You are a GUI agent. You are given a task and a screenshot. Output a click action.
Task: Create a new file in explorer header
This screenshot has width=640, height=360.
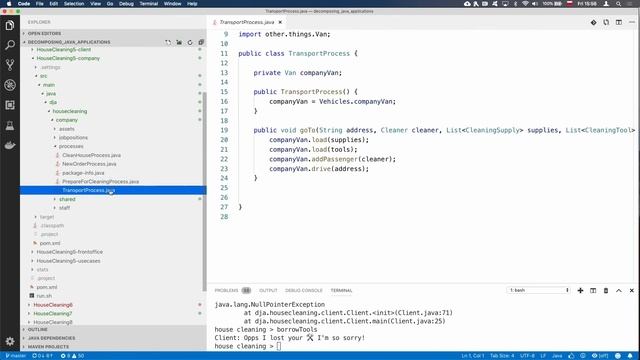tap(168, 42)
